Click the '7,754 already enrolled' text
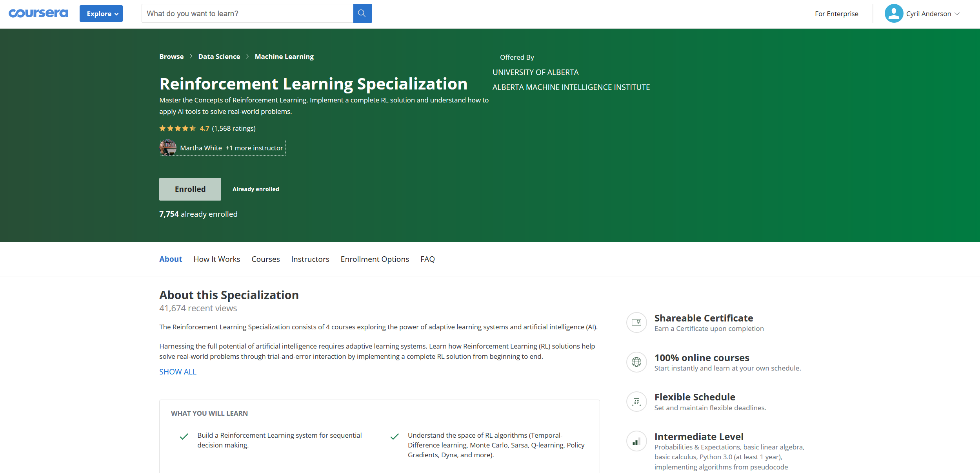The height and width of the screenshot is (473, 980). pyautogui.click(x=198, y=214)
